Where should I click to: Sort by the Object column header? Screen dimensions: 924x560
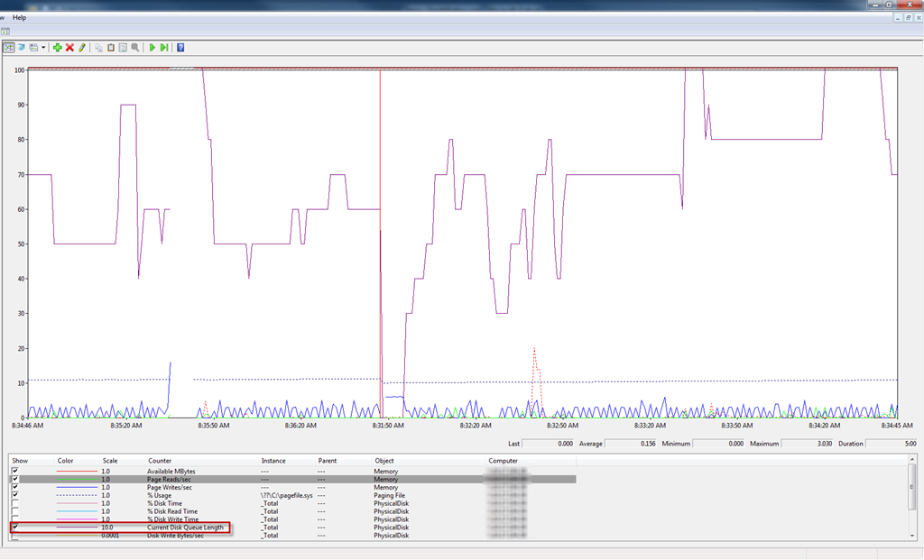click(x=384, y=461)
